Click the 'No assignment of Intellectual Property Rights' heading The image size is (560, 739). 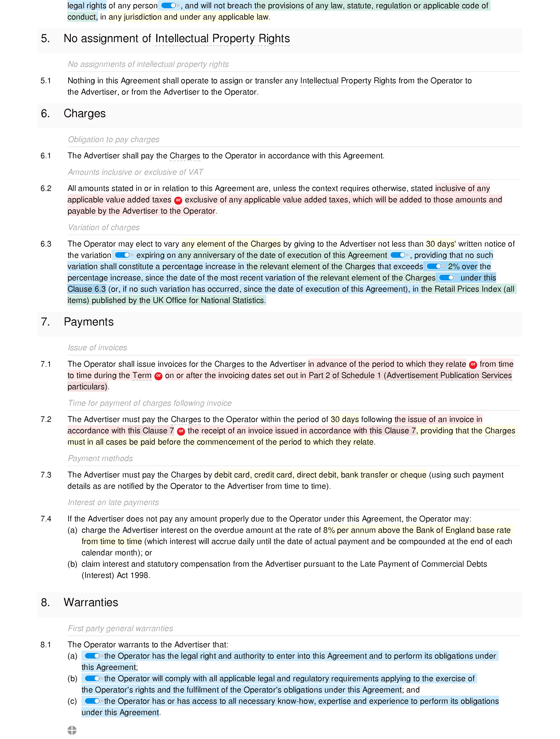(177, 38)
